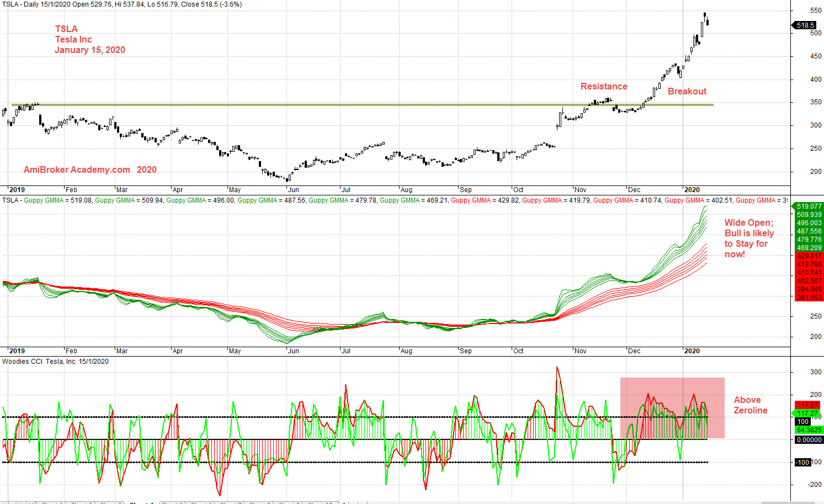Click the red 381.663 GMMA value label
Screen dimensions: 824x504
tap(809, 298)
